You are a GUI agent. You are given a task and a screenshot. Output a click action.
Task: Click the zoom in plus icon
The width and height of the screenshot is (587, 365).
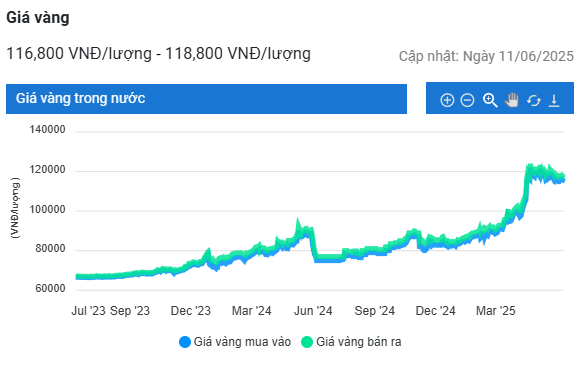point(447,100)
